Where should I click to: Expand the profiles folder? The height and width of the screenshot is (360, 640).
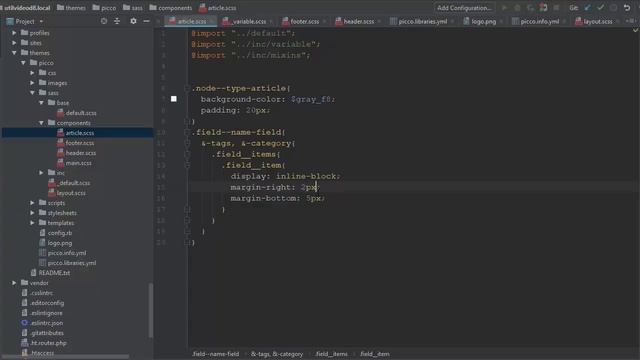point(14,33)
